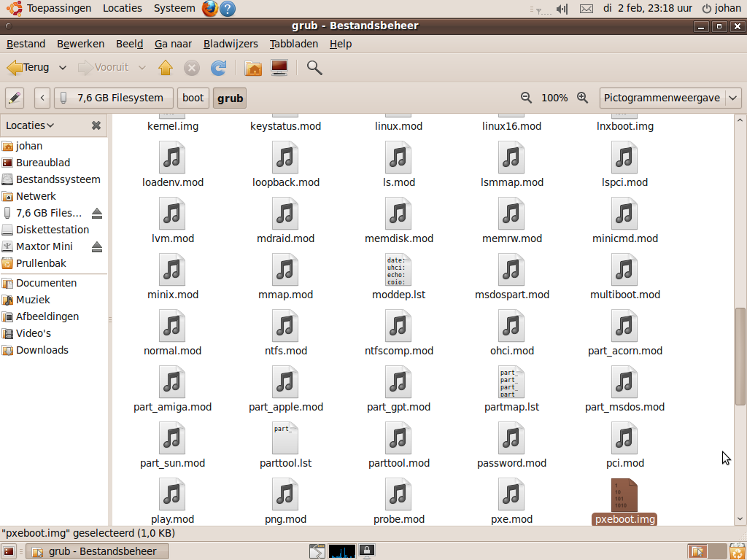Go up one folder level
Screen dimensions: 747x560
[166, 68]
